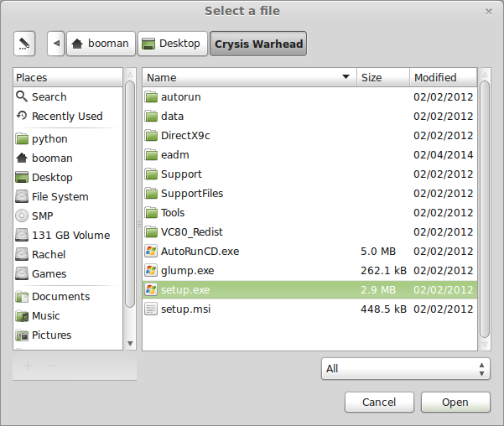Sort by the Name column header
504x426 pixels.
(x=249, y=77)
